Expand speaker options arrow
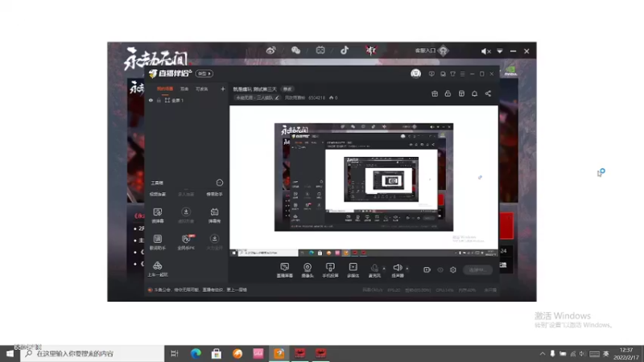The width and height of the screenshot is (644, 362). coord(407,269)
